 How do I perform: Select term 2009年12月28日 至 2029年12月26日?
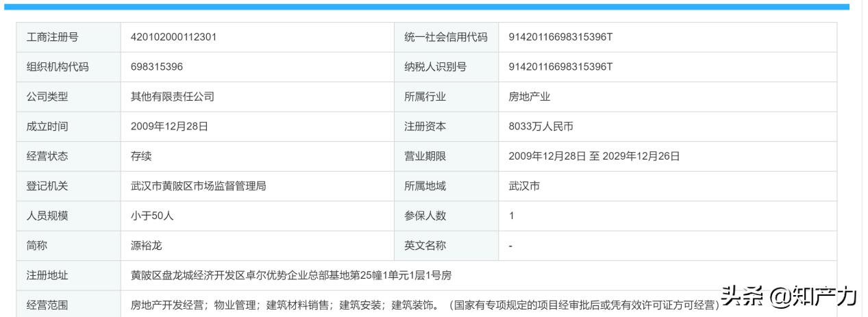[594, 156]
